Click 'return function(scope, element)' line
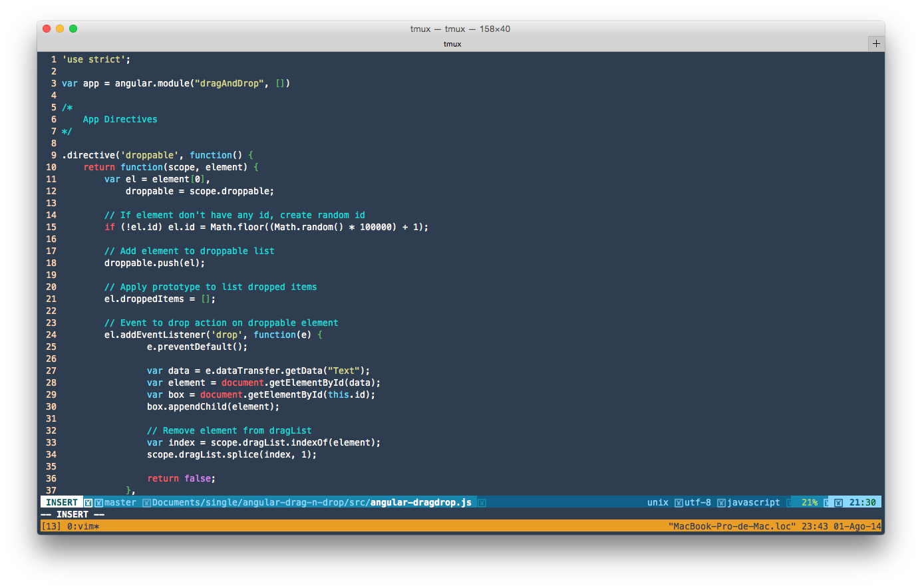Viewport: 922px width, 588px height. [x=171, y=167]
